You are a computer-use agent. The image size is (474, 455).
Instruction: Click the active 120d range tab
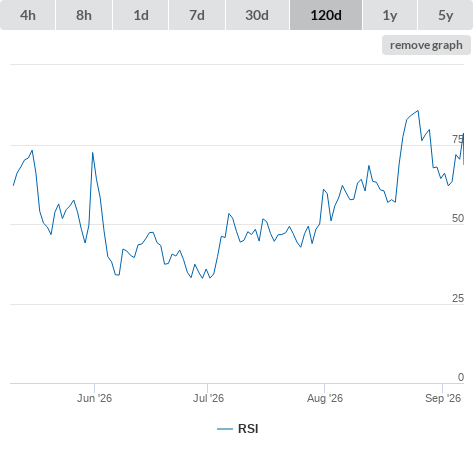(326, 15)
